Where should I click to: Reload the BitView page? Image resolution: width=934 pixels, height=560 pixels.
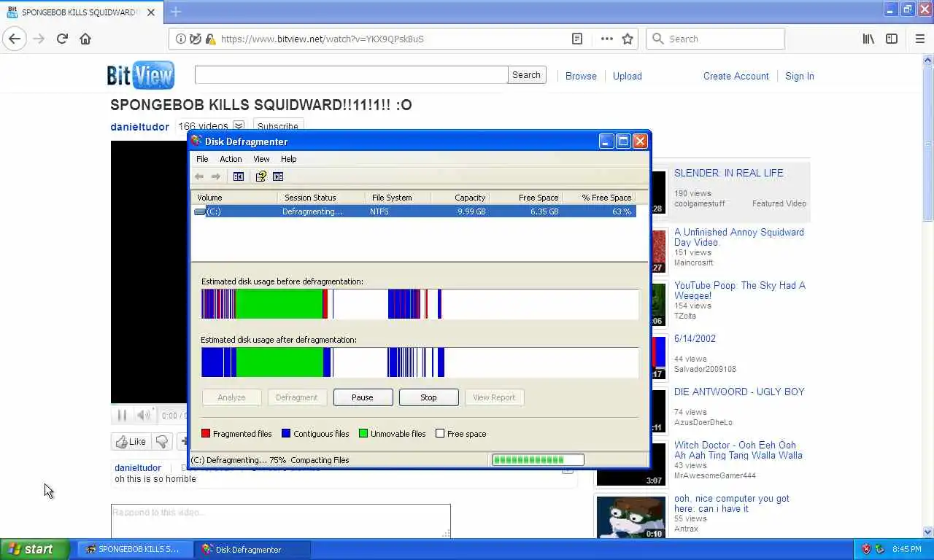click(x=62, y=39)
